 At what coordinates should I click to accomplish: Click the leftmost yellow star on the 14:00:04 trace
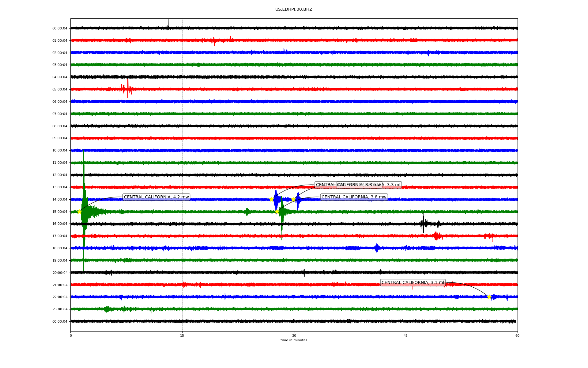tap(271, 199)
